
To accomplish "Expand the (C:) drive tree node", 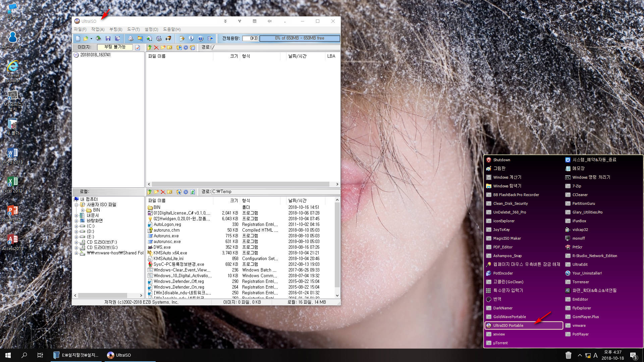I will (76, 226).
